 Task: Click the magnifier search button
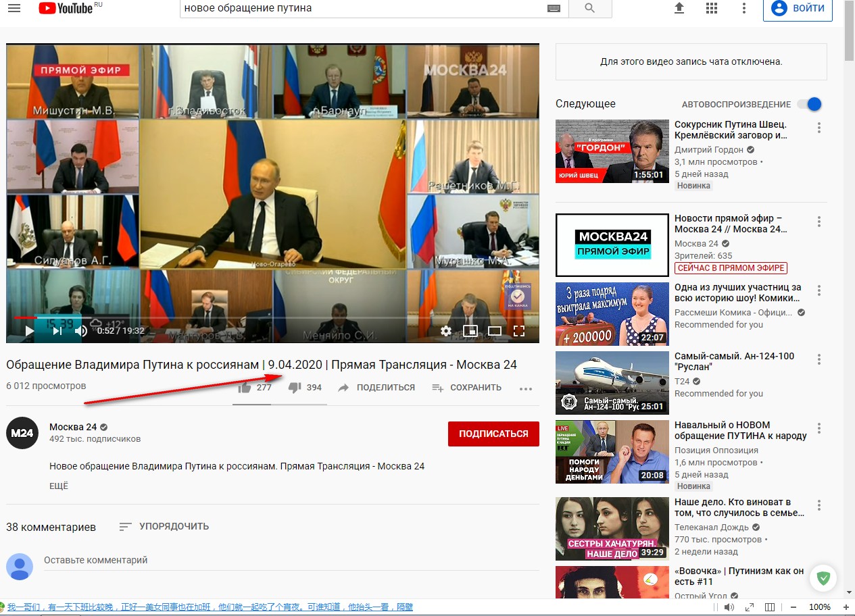pyautogui.click(x=589, y=8)
